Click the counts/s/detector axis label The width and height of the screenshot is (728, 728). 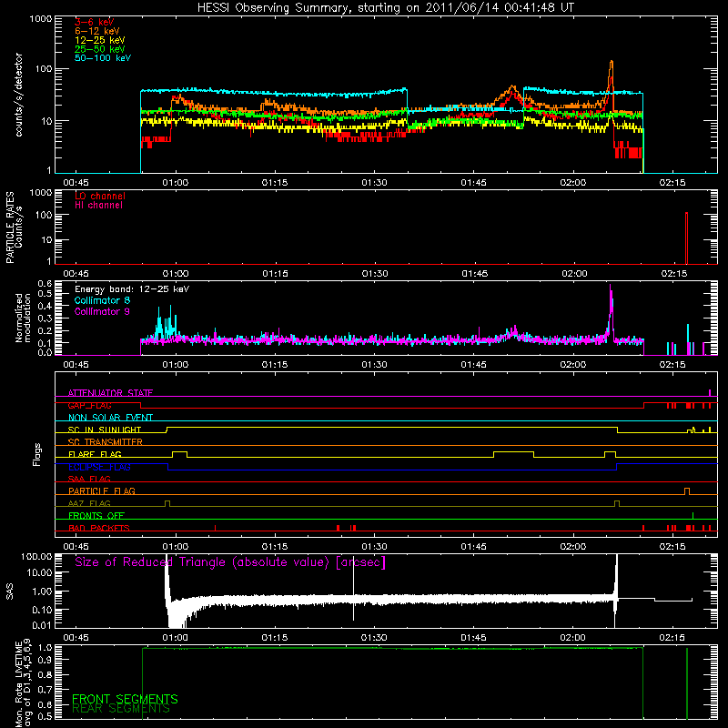click(x=18, y=95)
